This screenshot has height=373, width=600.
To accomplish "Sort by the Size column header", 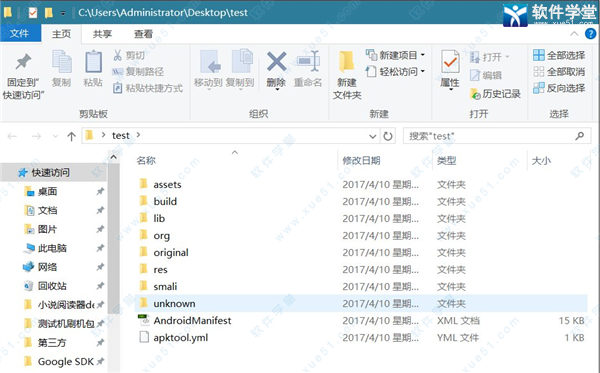I will [541, 161].
